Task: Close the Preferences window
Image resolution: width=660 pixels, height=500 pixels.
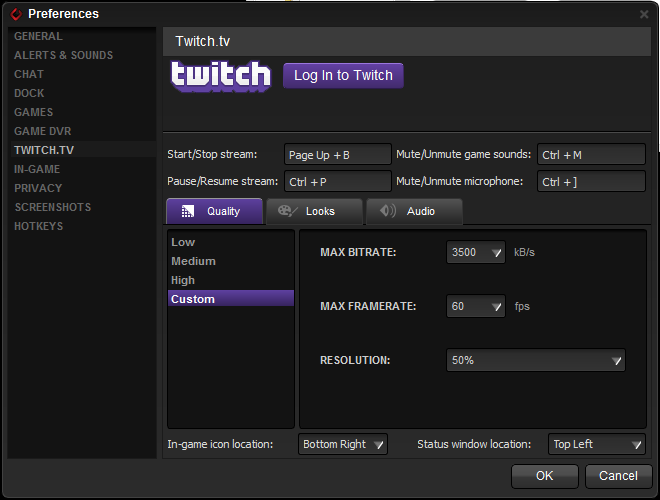Action: (644, 14)
